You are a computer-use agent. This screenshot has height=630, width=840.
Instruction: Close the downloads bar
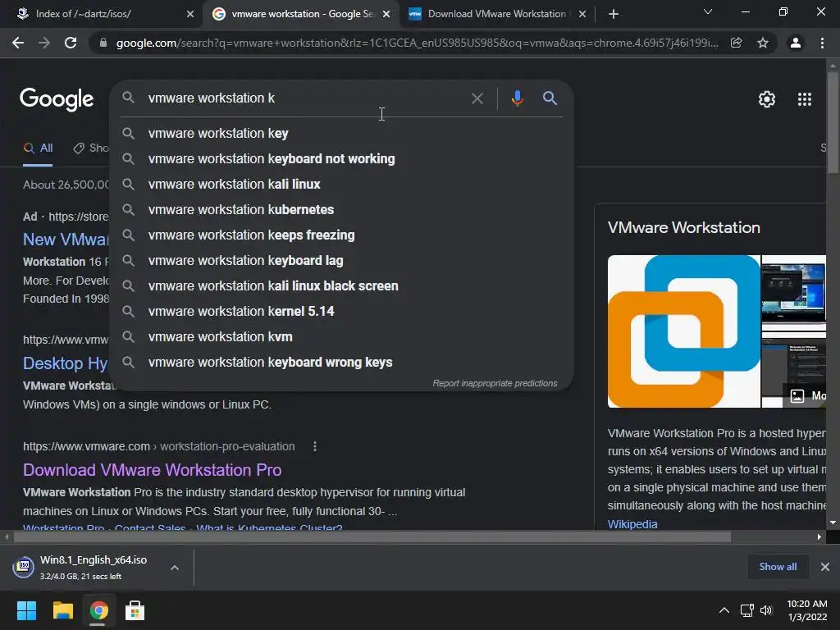[825, 567]
